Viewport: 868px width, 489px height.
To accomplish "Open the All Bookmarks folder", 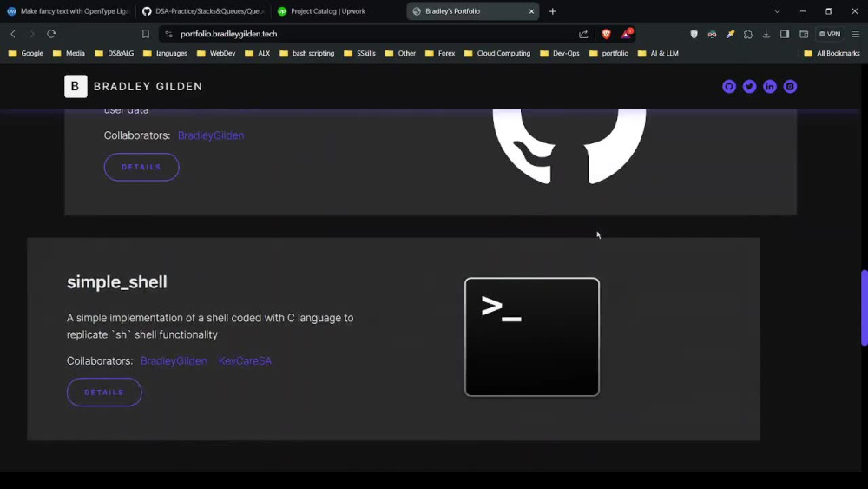I will click(832, 53).
